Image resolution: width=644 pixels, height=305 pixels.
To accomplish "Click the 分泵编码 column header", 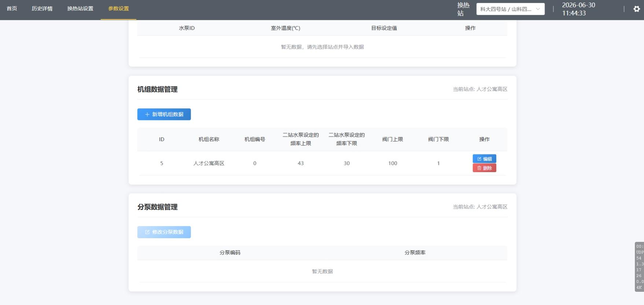I will 230,253.
